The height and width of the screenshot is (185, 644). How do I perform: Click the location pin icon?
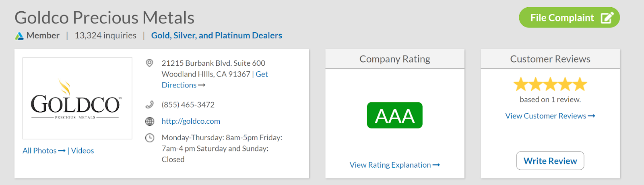[x=149, y=63]
